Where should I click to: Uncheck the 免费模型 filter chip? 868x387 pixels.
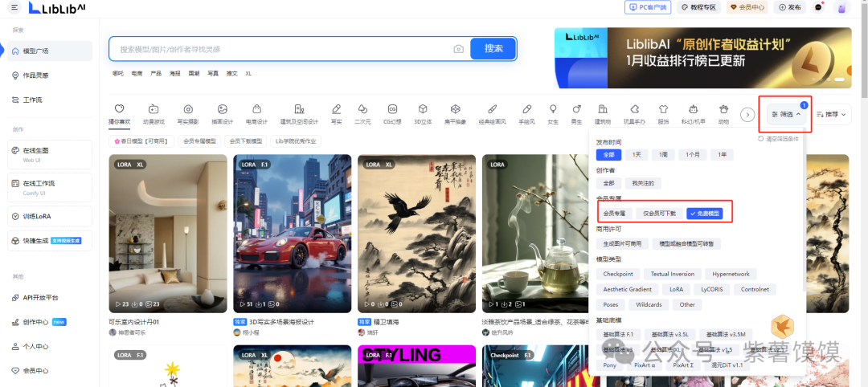click(705, 213)
